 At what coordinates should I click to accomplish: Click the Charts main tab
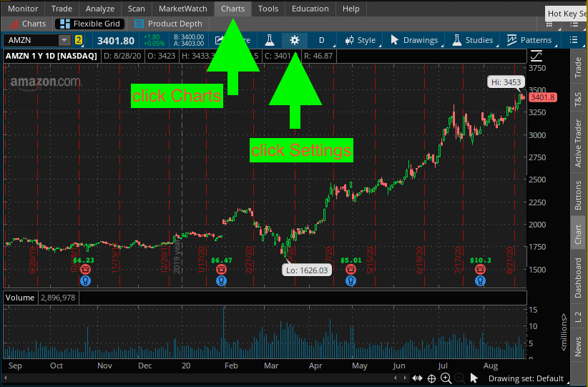click(232, 9)
